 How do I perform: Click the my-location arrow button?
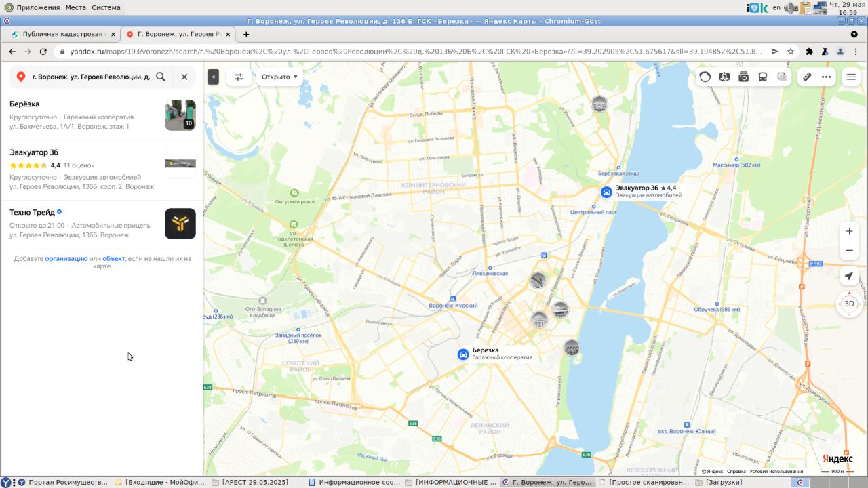click(849, 276)
